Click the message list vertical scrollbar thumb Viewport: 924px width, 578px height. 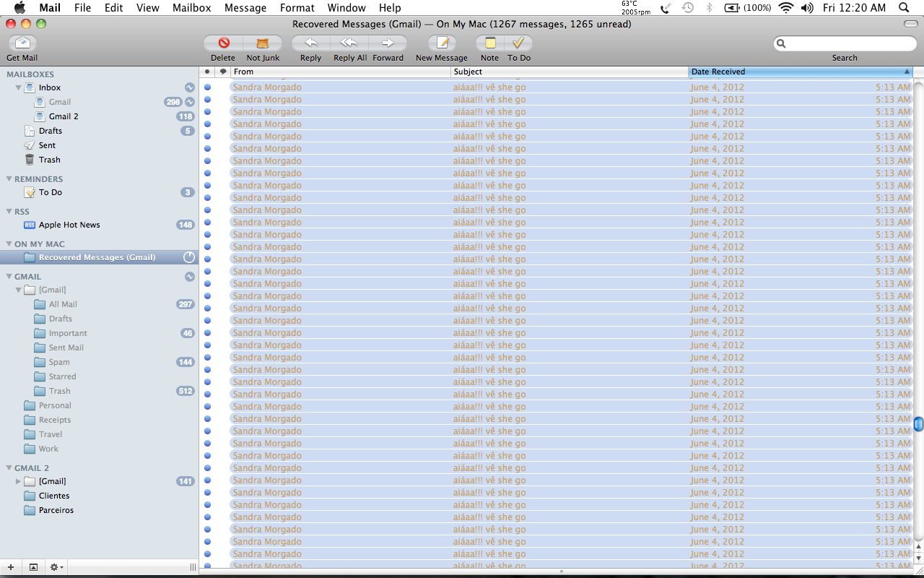(x=918, y=424)
